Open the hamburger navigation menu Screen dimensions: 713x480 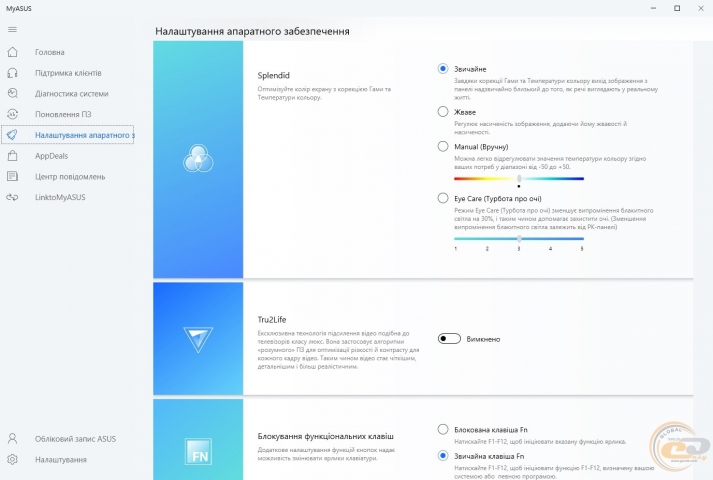12,30
